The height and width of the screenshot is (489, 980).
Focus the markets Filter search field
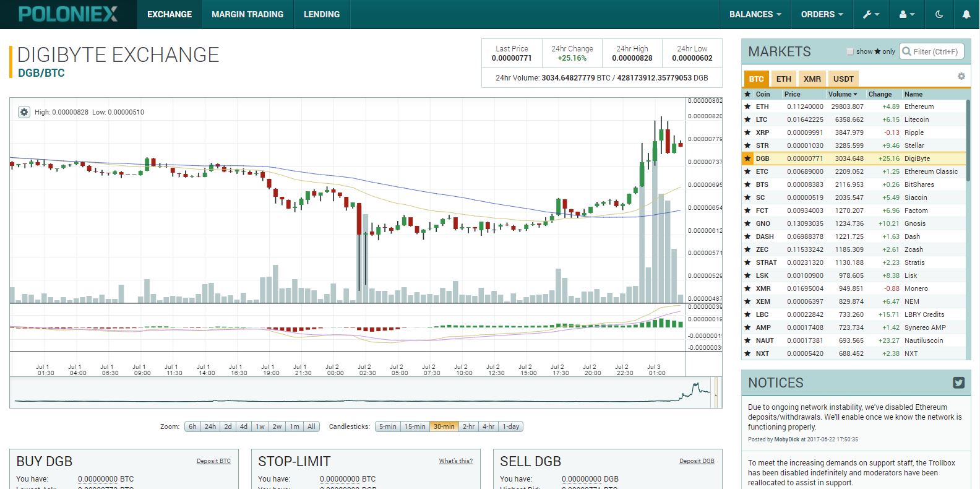(x=931, y=51)
